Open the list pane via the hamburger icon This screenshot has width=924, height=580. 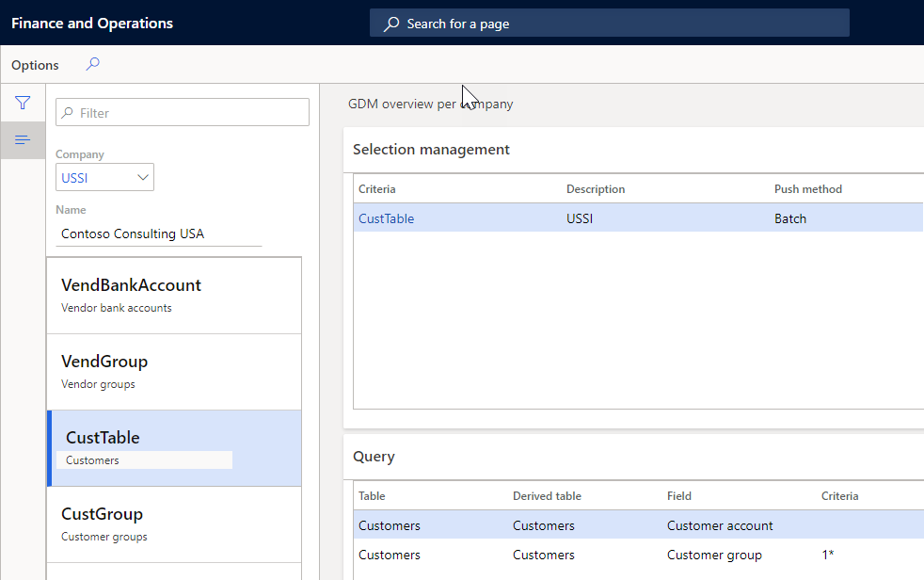click(x=23, y=139)
